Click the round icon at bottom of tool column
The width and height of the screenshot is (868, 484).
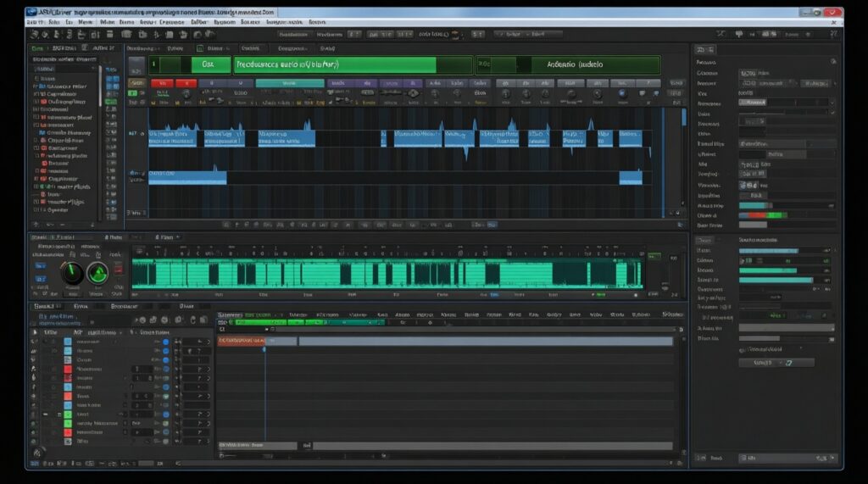coord(37,453)
